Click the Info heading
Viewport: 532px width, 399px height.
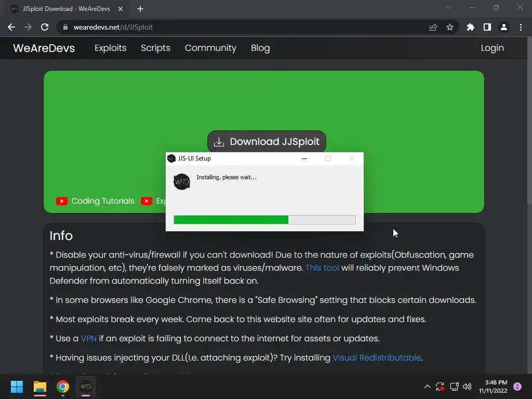[x=61, y=235]
